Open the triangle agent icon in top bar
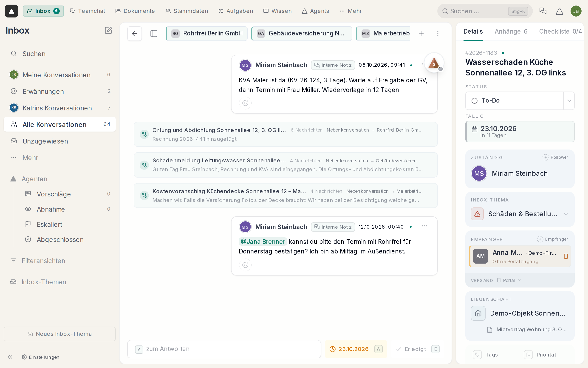588x368 pixels. (x=559, y=11)
